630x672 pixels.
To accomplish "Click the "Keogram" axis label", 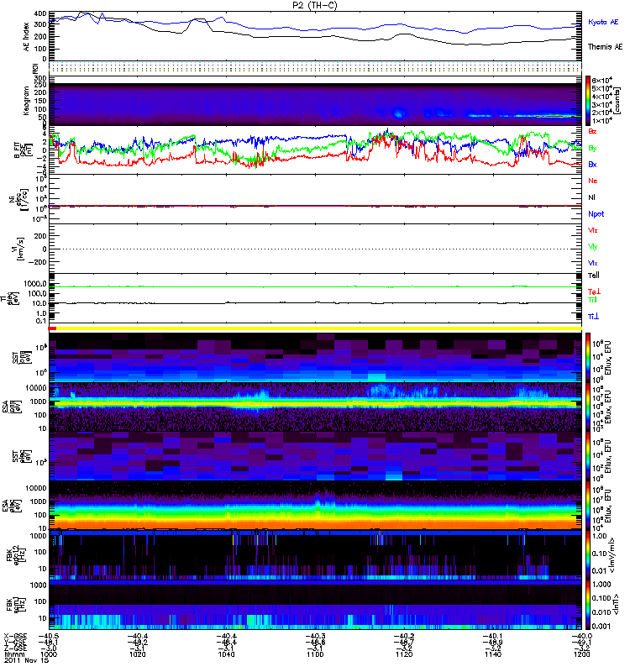I will click(26, 101).
